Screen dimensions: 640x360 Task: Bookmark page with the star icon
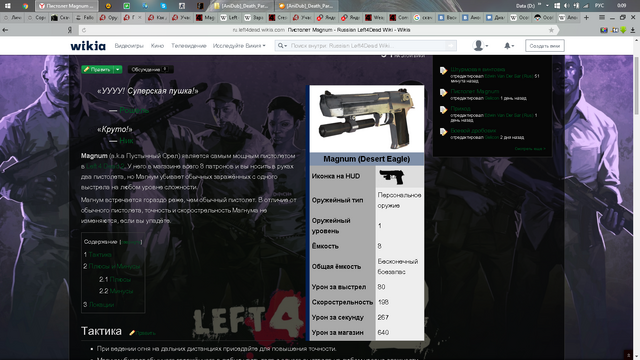551,30
